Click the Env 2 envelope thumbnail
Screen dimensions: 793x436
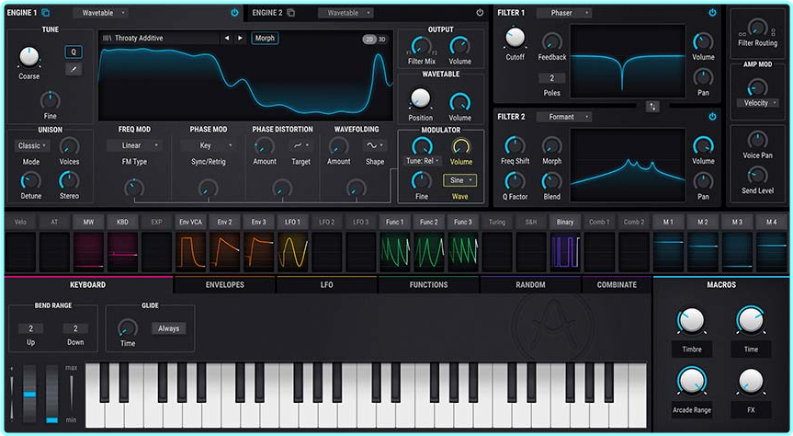click(x=225, y=251)
